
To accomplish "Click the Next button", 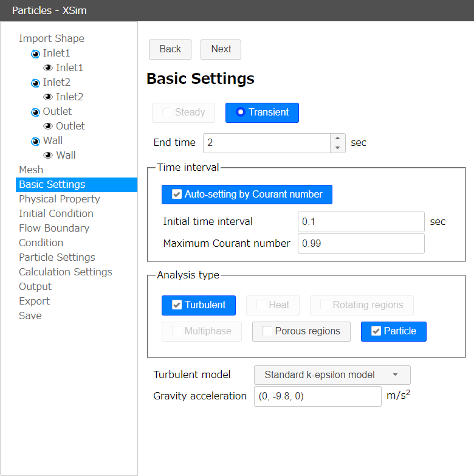I will tap(221, 49).
